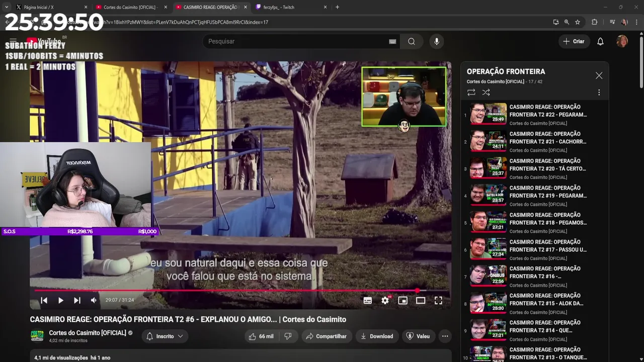Switch to miniplayer mode
644x362 pixels.
[403, 300]
